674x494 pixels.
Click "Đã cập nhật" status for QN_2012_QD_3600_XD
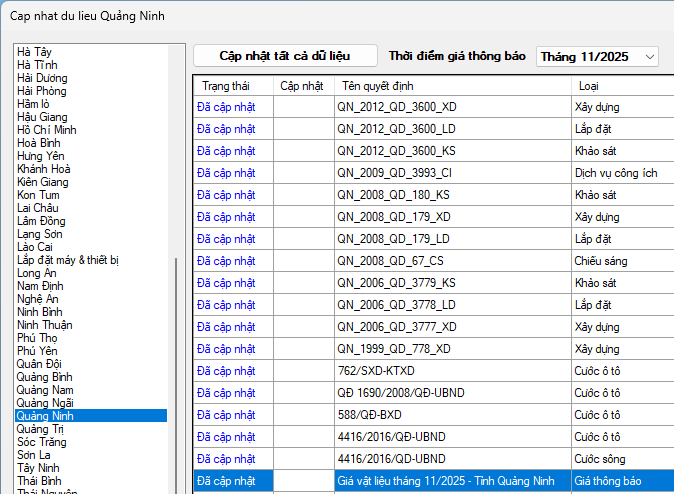(227, 106)
